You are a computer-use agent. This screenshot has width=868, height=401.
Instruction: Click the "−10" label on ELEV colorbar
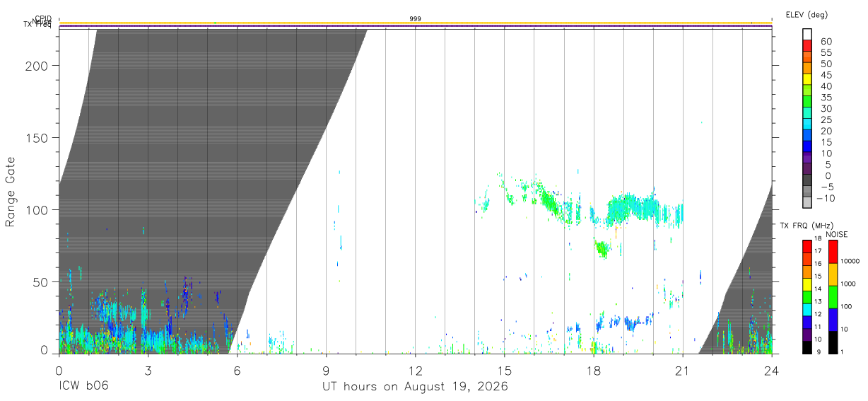click(826, 198)
